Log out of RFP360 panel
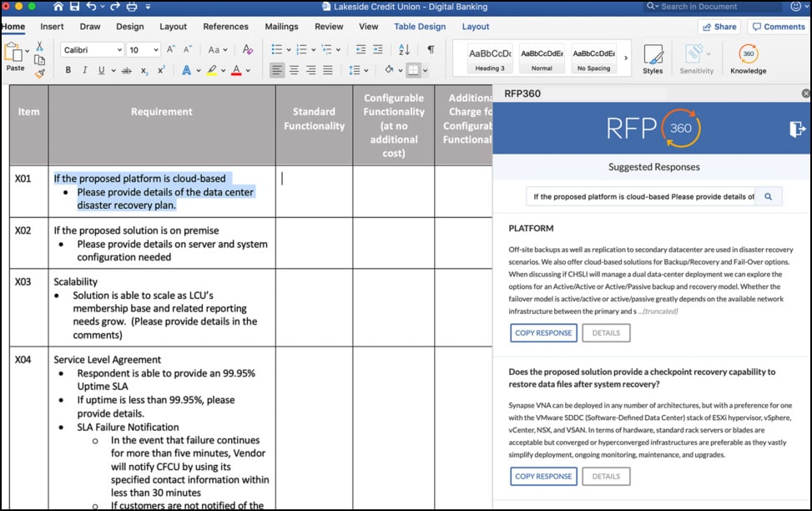The image size is (812, 511). pyautogui.click(x=797, y=129)
